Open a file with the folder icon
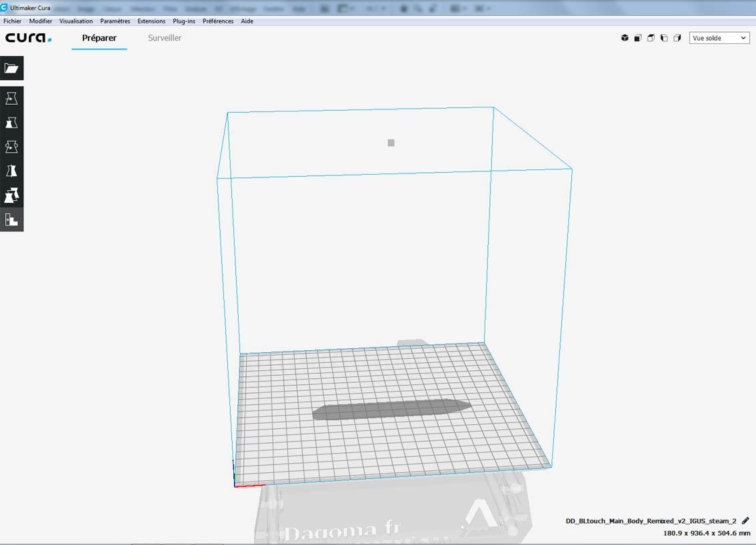This screenshot has height=545, width=756. click(11, 68)
